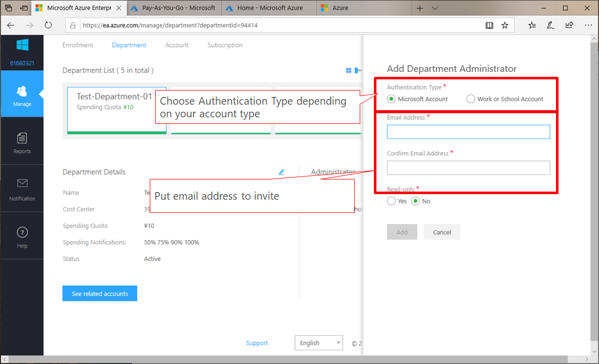Select Work or School Account option
599x364 pixels.
(470, 99)
